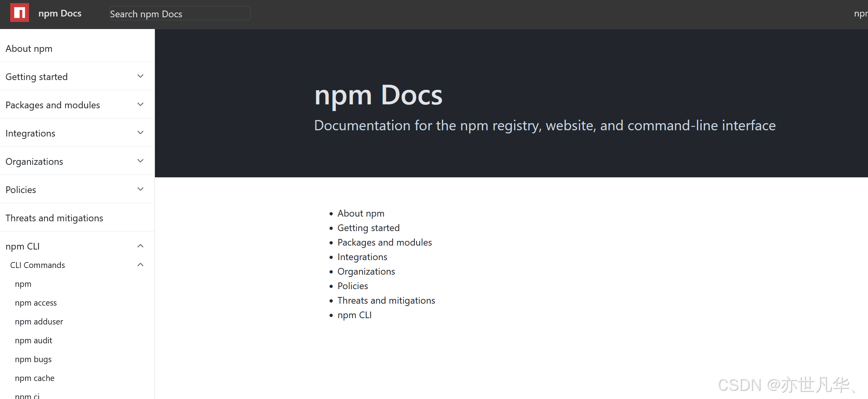
Task: Open Integrations in the sidebar
Action: coord(30,133)
